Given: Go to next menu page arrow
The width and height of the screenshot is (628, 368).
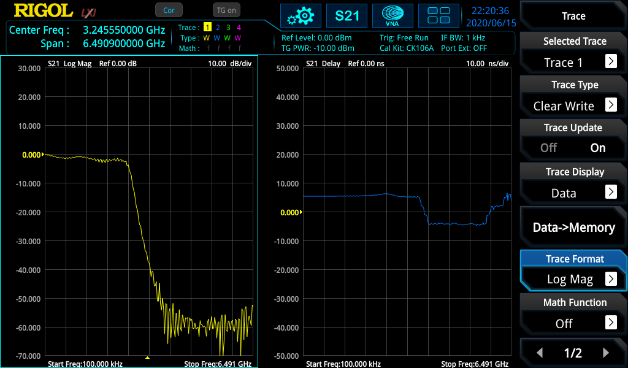Looking at the screenshot, I should click(606, 352).
